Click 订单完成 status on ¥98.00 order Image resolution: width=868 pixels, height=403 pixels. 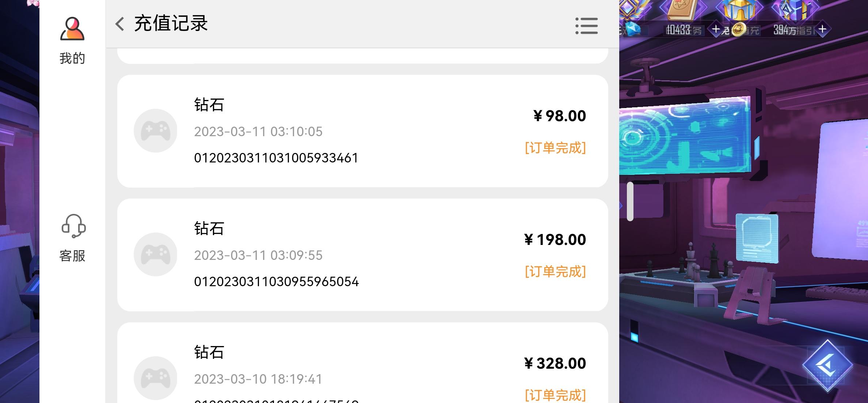coord(555,148)
